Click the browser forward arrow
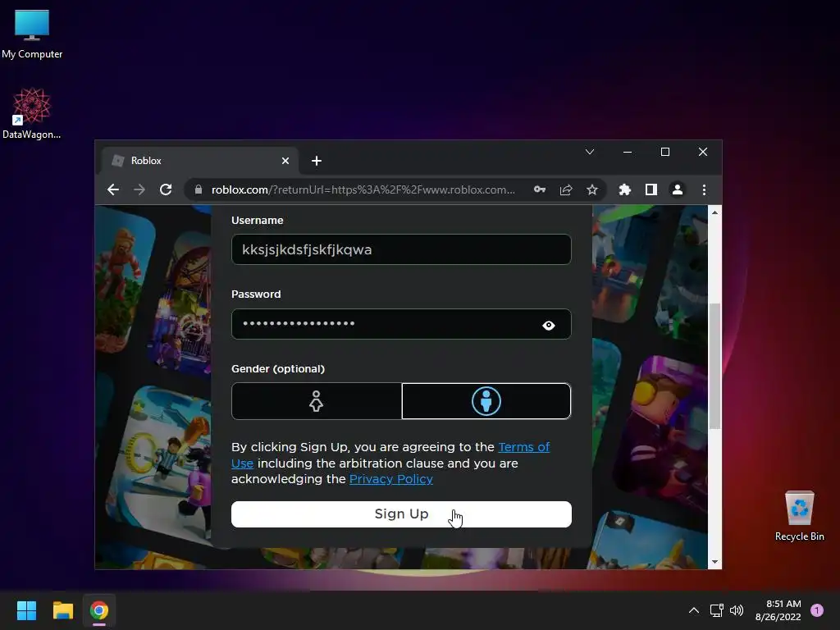840x630 pixels. coord(139,189)
